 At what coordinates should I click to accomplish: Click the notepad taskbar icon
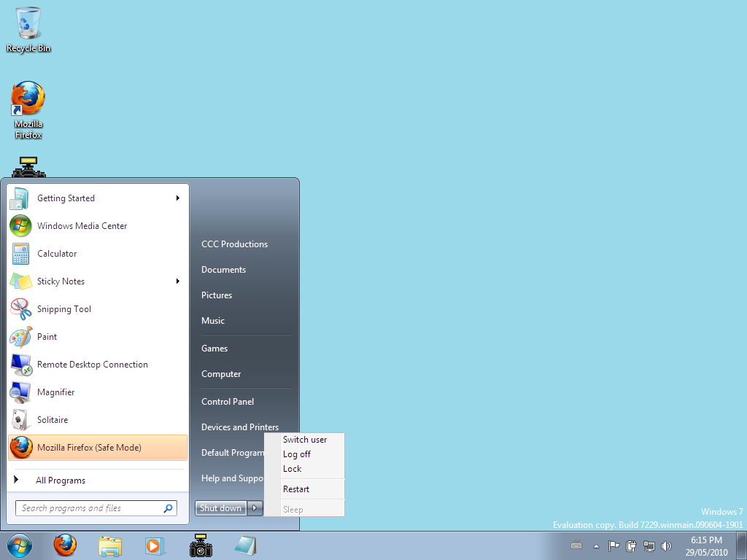[246, 545]
